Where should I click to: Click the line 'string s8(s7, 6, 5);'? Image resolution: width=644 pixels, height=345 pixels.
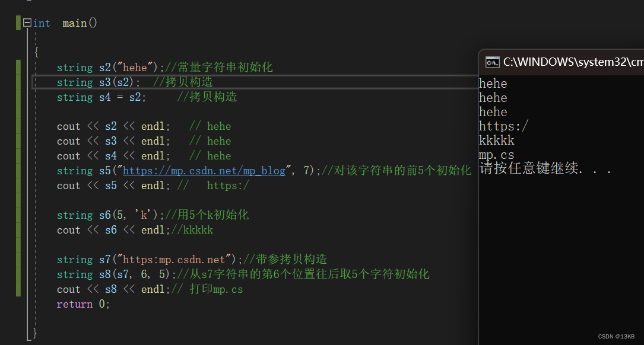117,274
